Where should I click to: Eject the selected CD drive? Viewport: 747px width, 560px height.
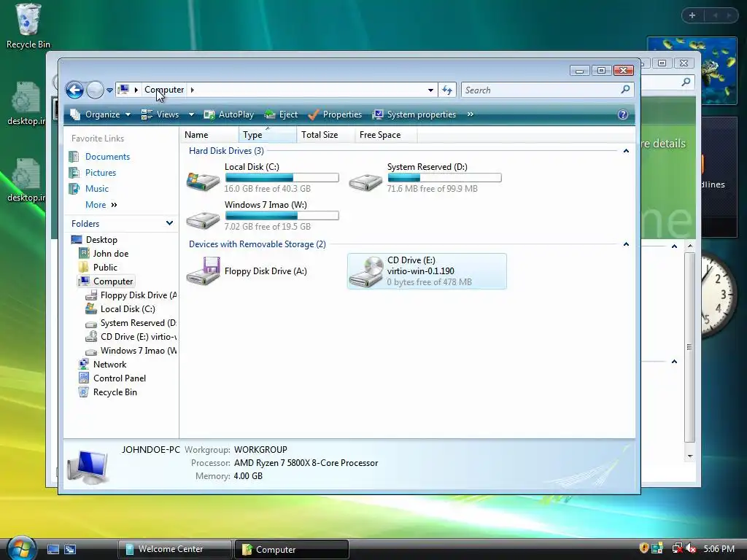coord(281,114)
